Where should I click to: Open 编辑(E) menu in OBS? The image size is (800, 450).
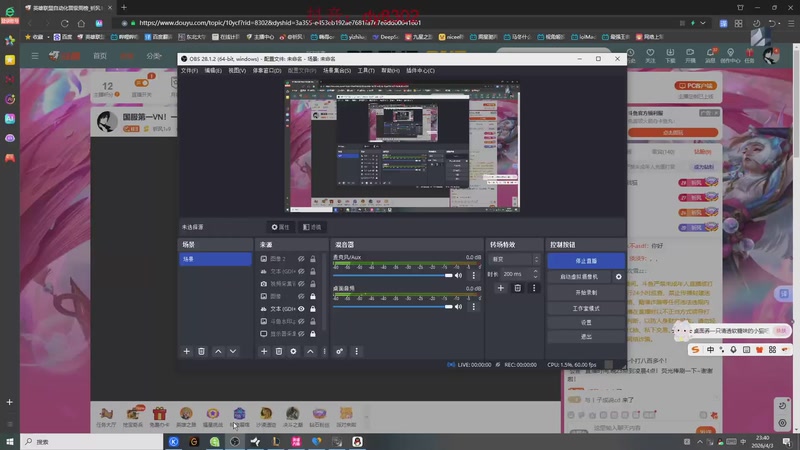click(x=213, y=70)
